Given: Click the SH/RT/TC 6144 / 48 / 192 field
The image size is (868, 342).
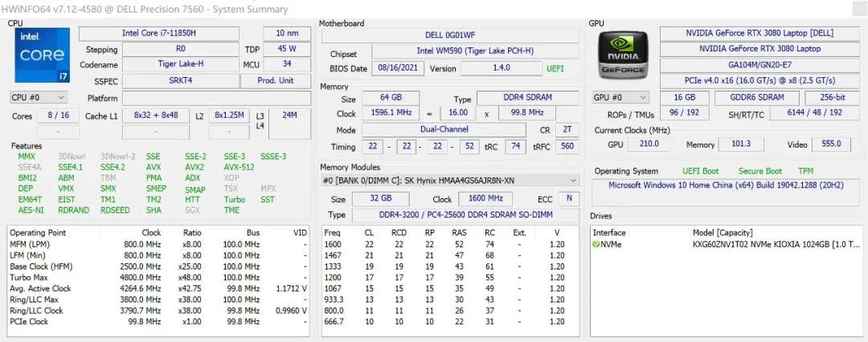Looking at the screenshot, I should (x=813, y=113).
